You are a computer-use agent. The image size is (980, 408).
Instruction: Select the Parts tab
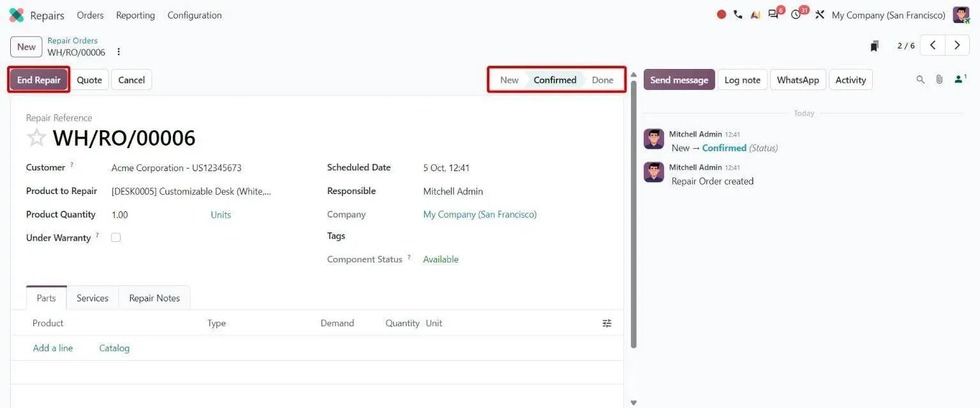pyautogui.click(x=46, y=298)
